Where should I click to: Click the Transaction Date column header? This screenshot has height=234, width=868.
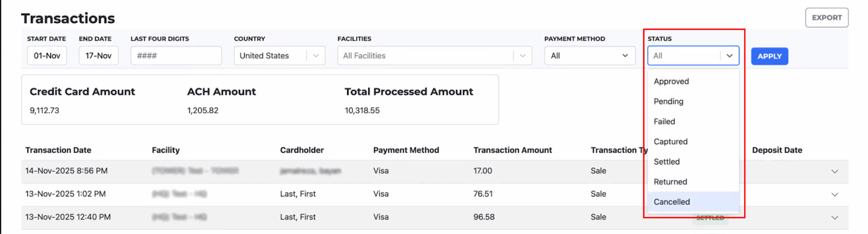coord(58,150)
